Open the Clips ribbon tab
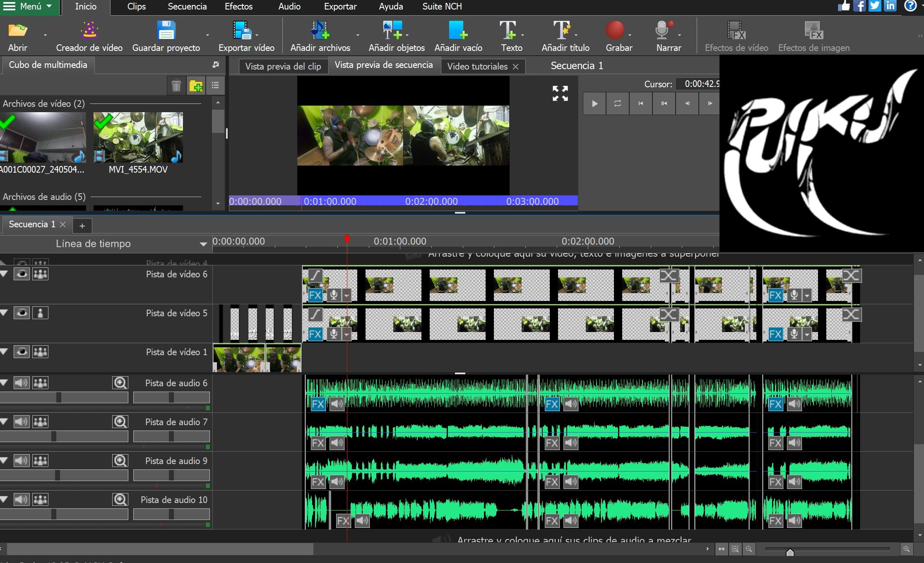The height and width of the screenshot is (563, 924). [136, 7]
